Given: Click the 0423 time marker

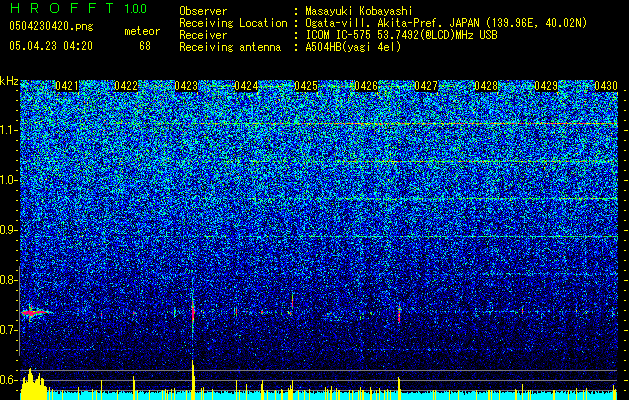Looking at the screenshot, I should pyautogui.click(x=186, y=86).
